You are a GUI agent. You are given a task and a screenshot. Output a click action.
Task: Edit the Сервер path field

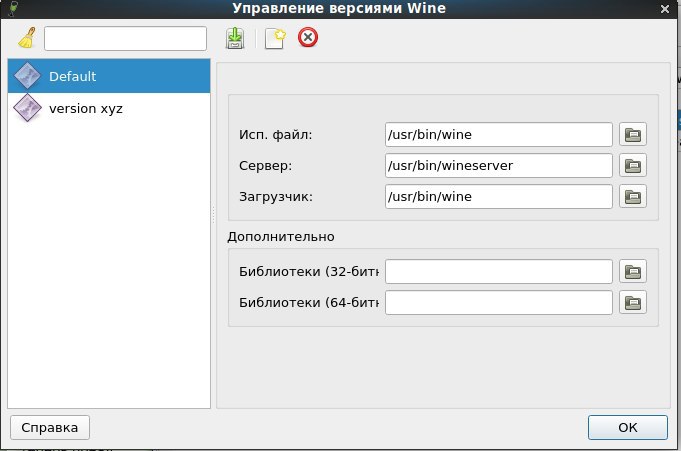pyautogui.click(x=499, y=166)
